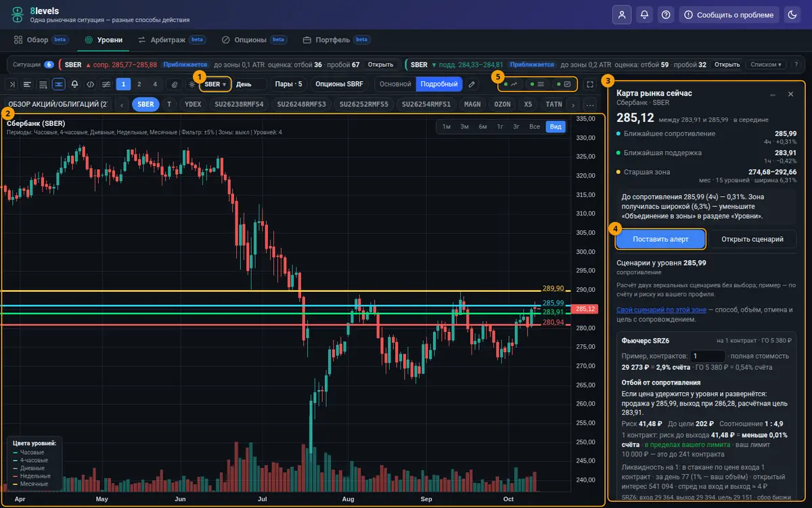Open the help question-mark icon in header
This screenshot has width=812, height=508.
tap(667, 14)
